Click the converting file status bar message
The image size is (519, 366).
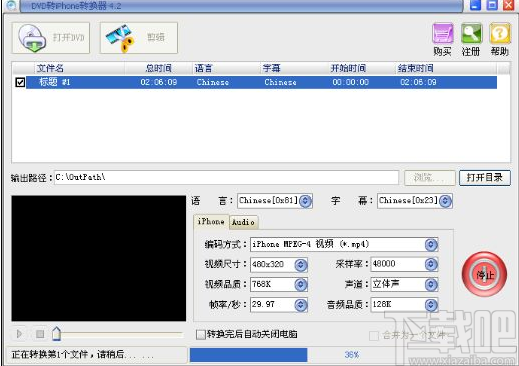click(83, 355)
